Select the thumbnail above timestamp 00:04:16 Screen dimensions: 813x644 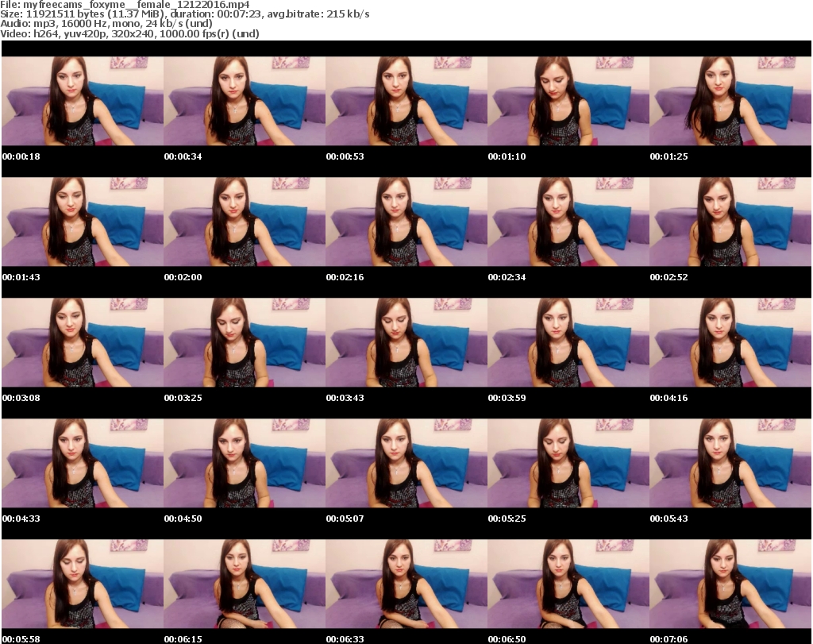coord(730,342)
